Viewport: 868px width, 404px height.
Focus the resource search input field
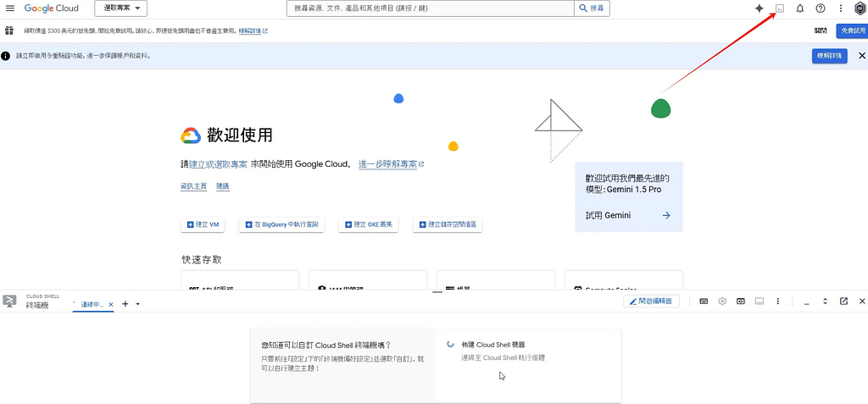click(430, 8)
